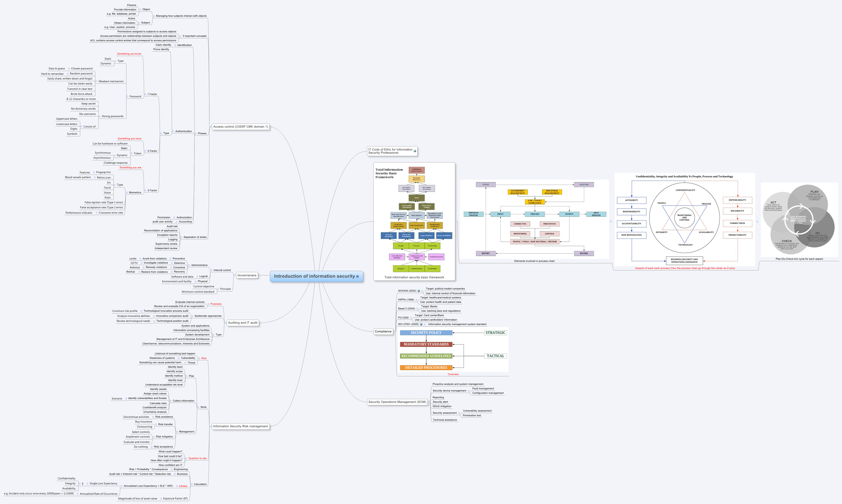Select the 'Systematic approaches' subtopic
The width and height of the screenshot is (842, 504).
[x=208, y=316]
